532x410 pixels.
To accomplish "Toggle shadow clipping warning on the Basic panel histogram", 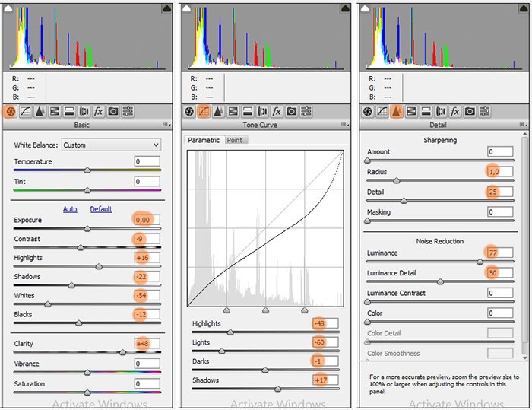I will [10, 8].
